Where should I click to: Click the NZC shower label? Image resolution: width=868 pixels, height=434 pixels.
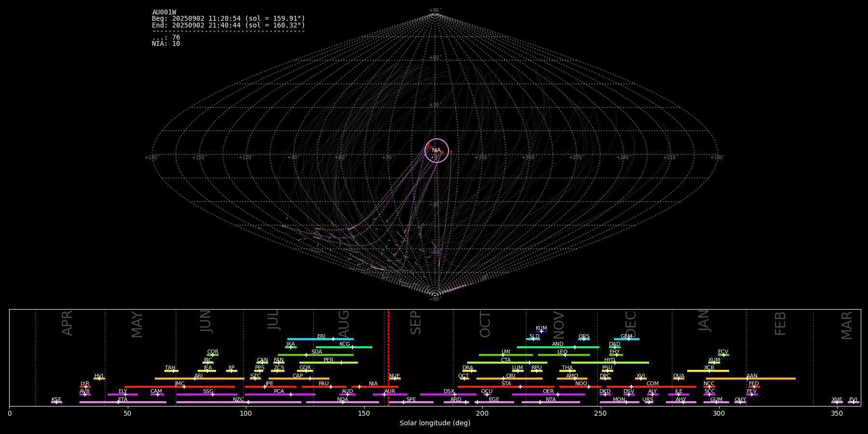[238, 399]
